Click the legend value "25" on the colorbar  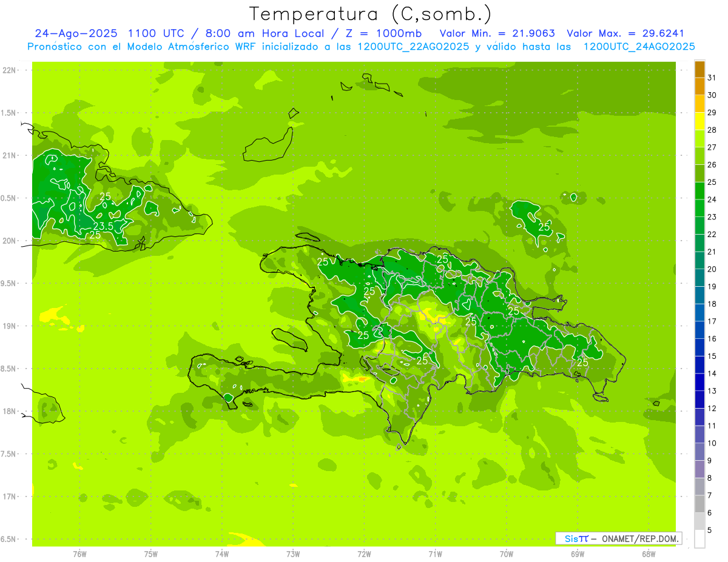[712, 182]
